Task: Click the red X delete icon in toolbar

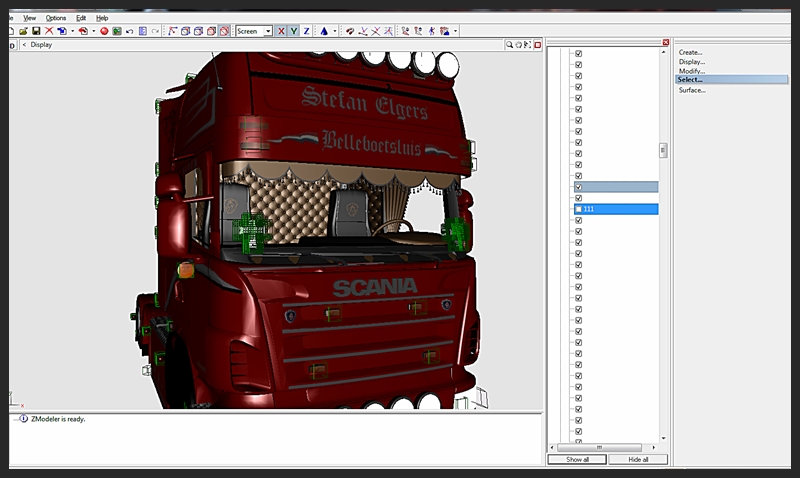Action: tap(49, 31)
